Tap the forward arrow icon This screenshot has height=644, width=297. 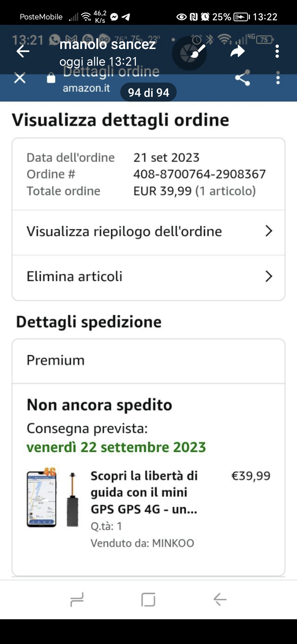(238, 51)
